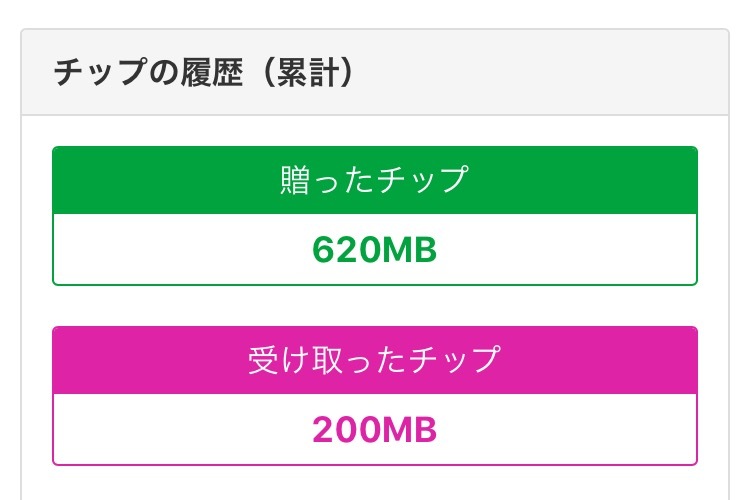750x500 pixels.
Task: Click the 200MB received chips value
Action: [x=374, y=429]
